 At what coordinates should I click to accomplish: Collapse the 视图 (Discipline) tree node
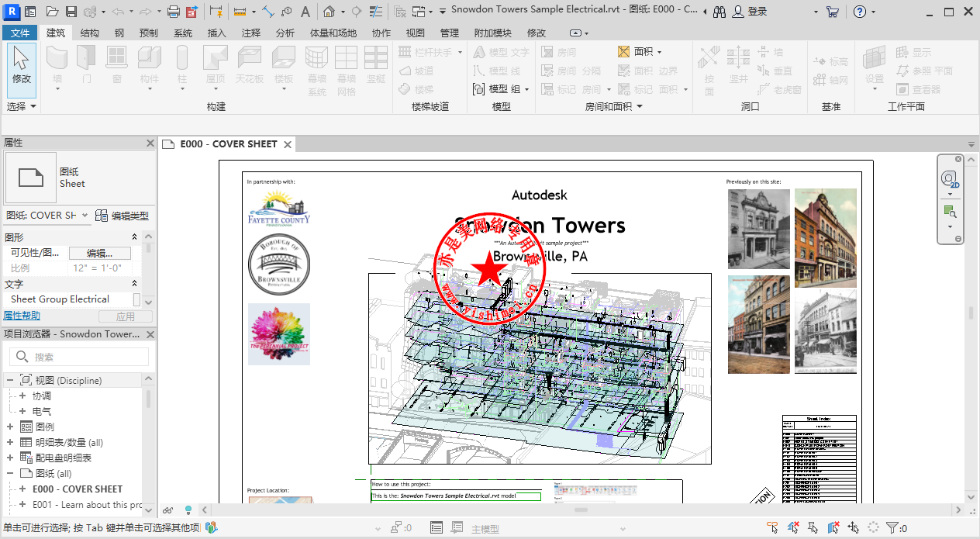pyautogui.click(x=10, y=380)
